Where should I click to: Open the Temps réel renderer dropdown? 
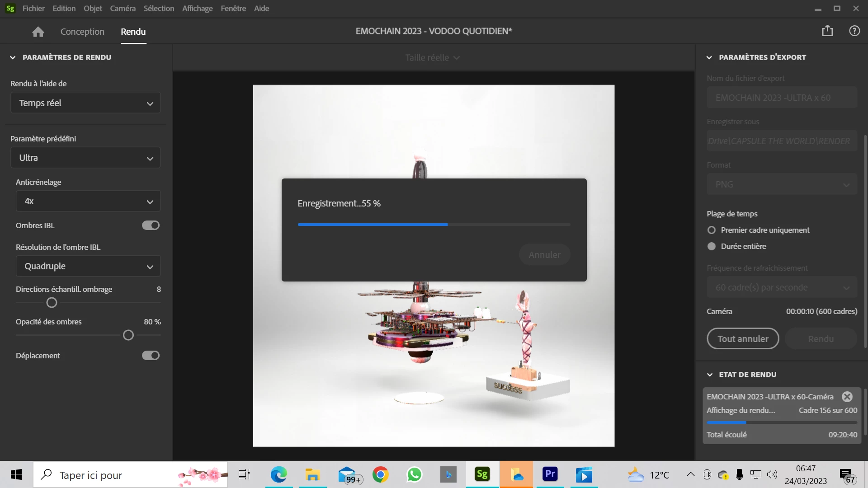click(85, 103)
